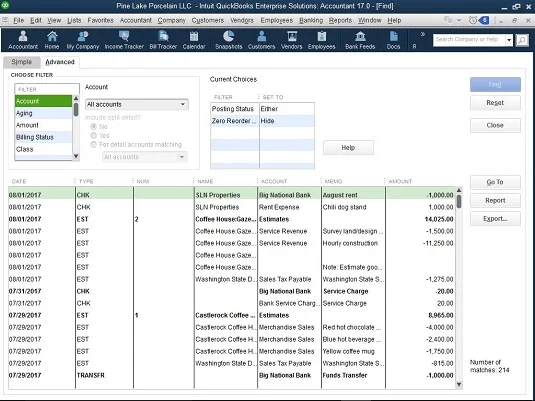Open the Banking menu

coord(311,20)
